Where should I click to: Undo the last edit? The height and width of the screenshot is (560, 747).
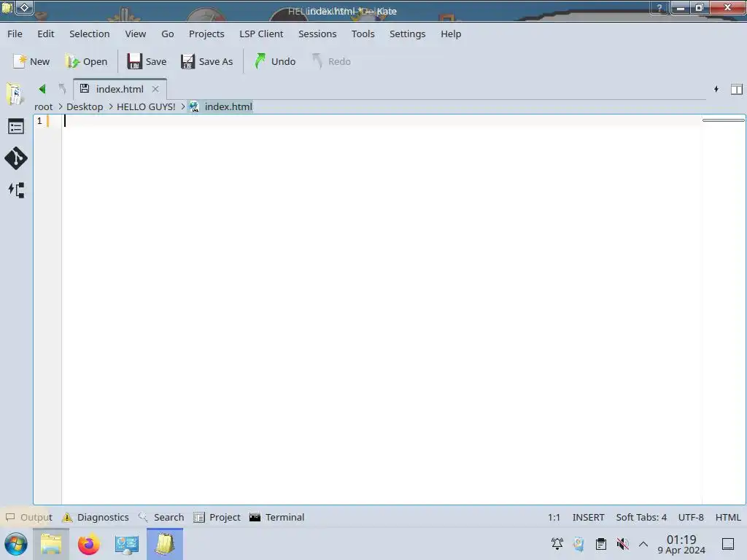click(275, 61)
